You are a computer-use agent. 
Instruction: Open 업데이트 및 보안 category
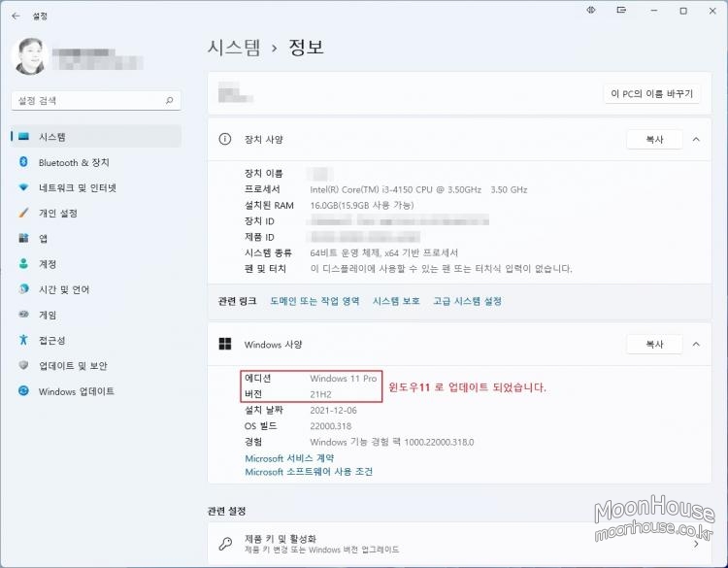point(96,365)
